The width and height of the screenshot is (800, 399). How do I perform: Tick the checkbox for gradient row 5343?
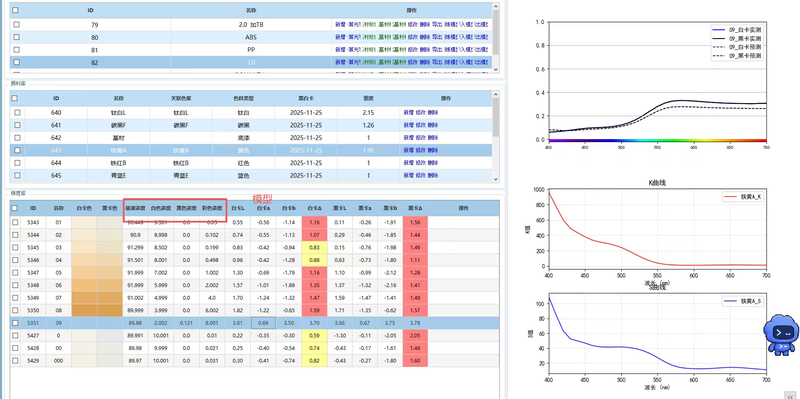pyautogui.click(x=15, y=222)
